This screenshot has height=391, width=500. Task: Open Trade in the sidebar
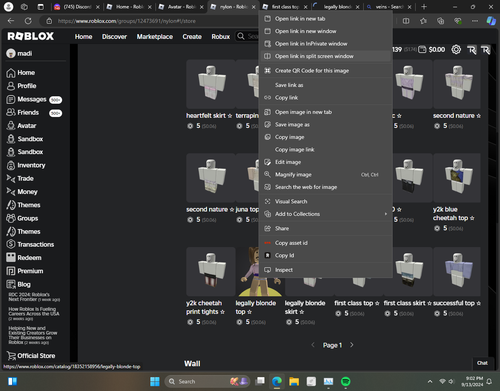coord(20,179)
